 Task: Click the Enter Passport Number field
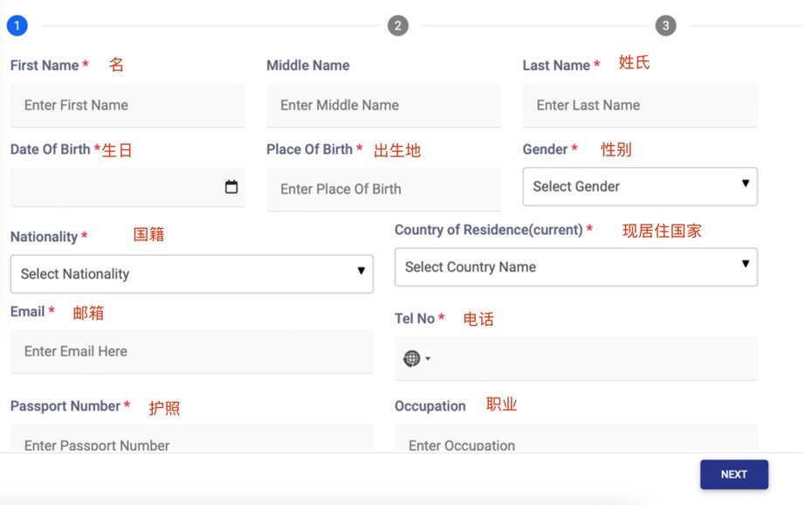(x=191, y=441)
